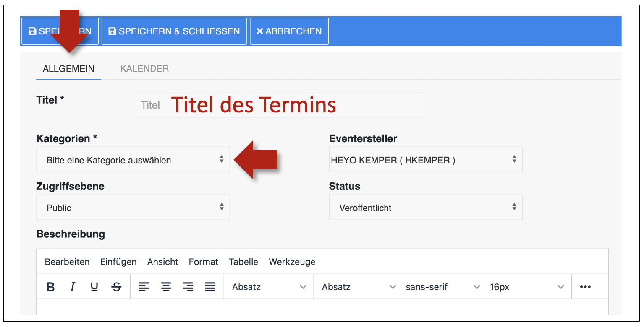Justify the description text
The width and height of the screenshot is (644, 327).
coord(210,287)
